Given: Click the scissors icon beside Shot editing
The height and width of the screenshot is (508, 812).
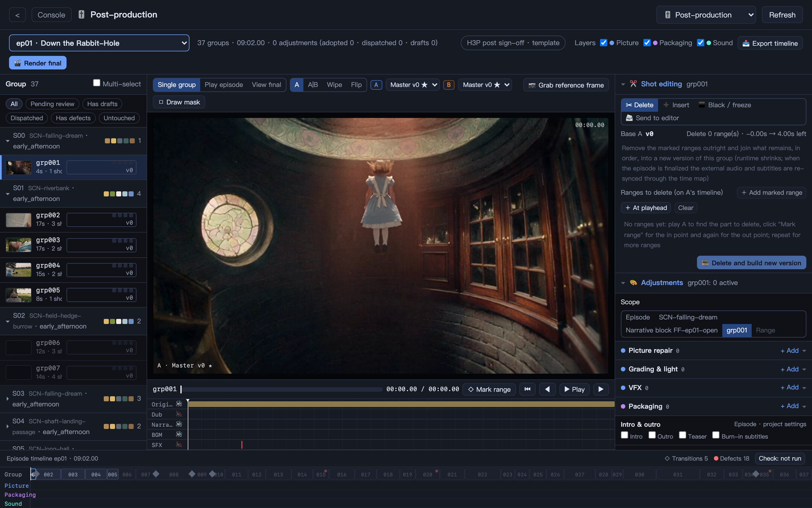Looking at the screenshot, I should pos(633,84).
